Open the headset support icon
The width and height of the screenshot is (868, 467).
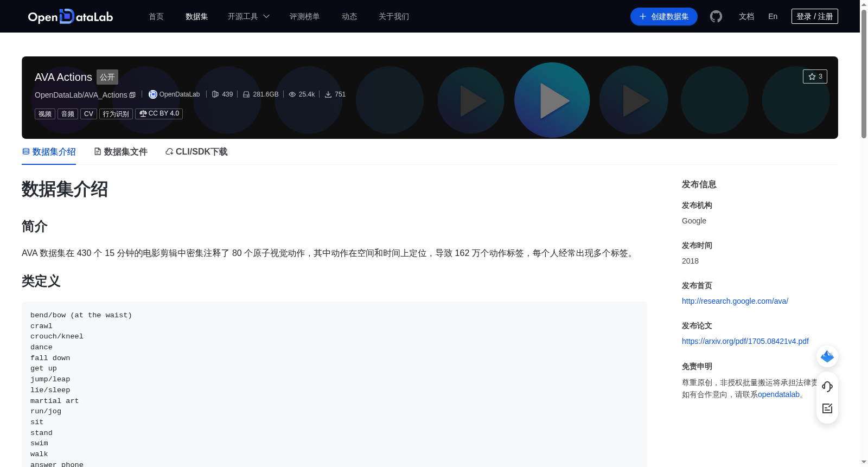click(x=827, y=387)
